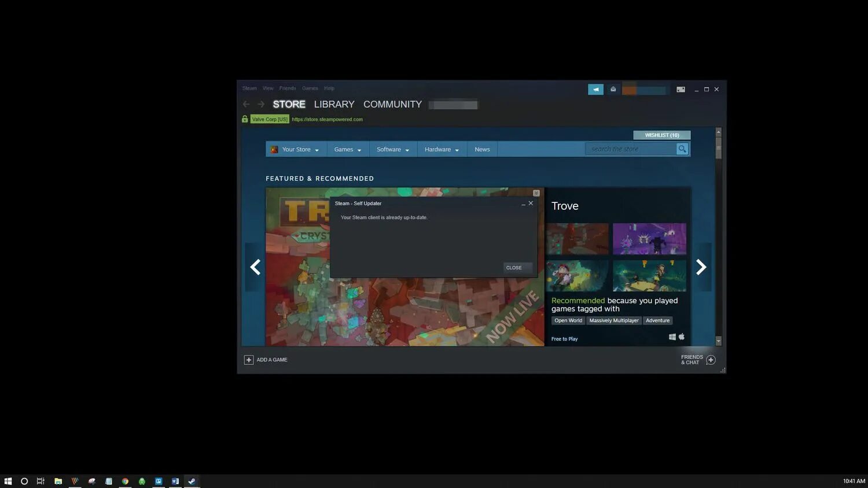
Task: Close the Self Updater dialog with X
Action: [x=531, y=203]
